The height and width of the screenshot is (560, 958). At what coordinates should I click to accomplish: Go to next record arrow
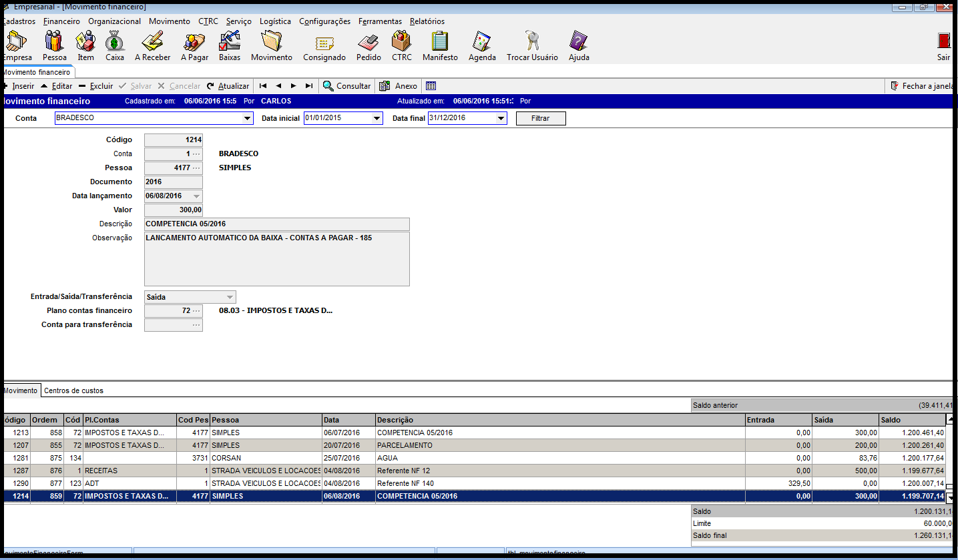coord(293,86)
